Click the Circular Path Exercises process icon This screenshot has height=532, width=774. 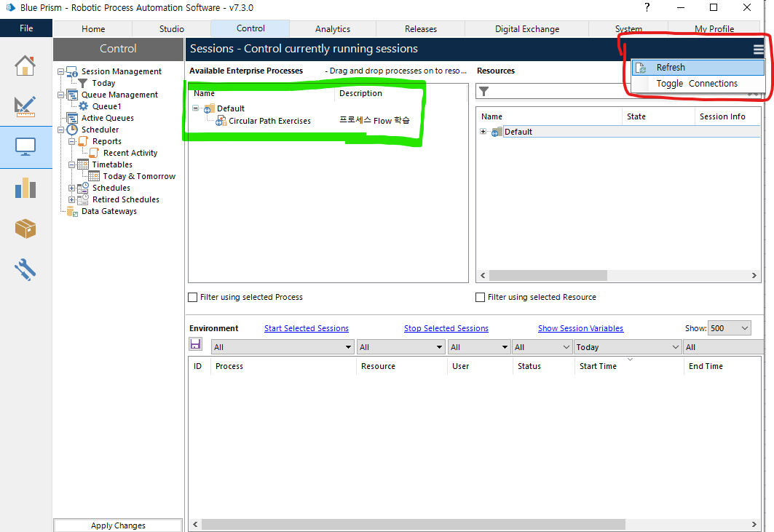point(221,121)
